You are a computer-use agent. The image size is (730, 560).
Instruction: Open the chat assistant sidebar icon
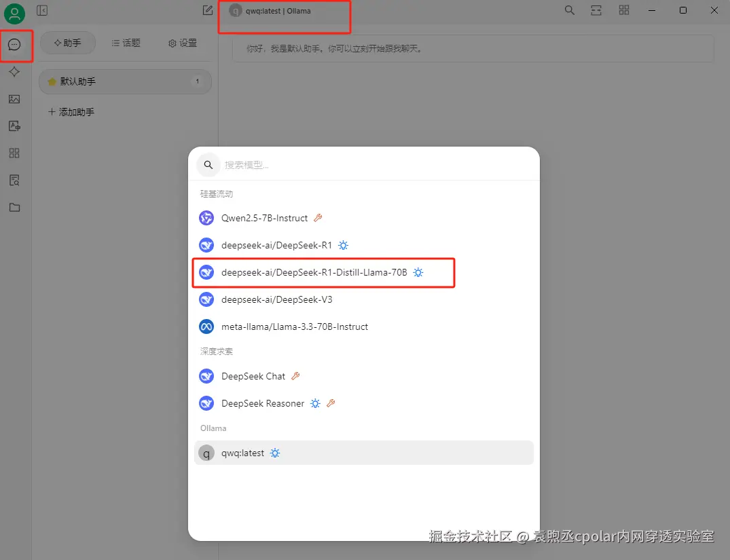coord(14,45)
